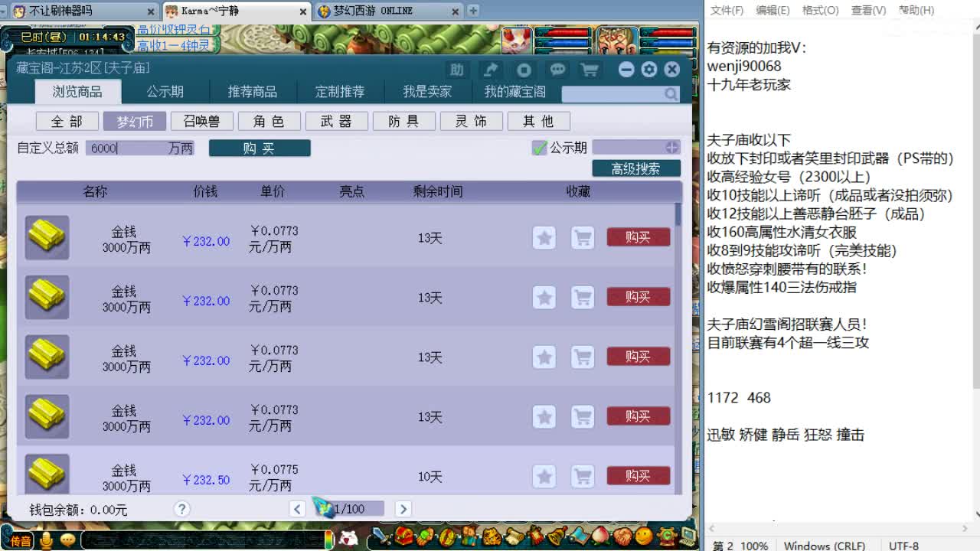Switch to 推荐商品 tab
The width and height of the screenshot is (980, 551).
click(253, 91)
